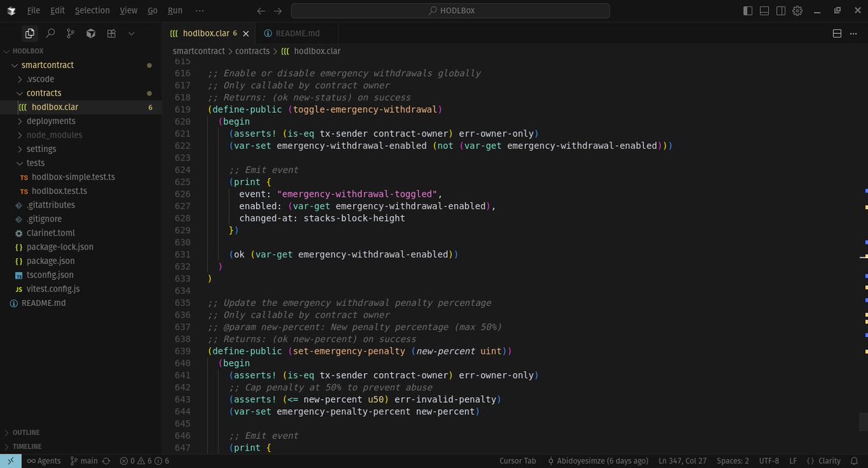
Task: Click Abidoyesimze git blame status
Action: [597, 461]
